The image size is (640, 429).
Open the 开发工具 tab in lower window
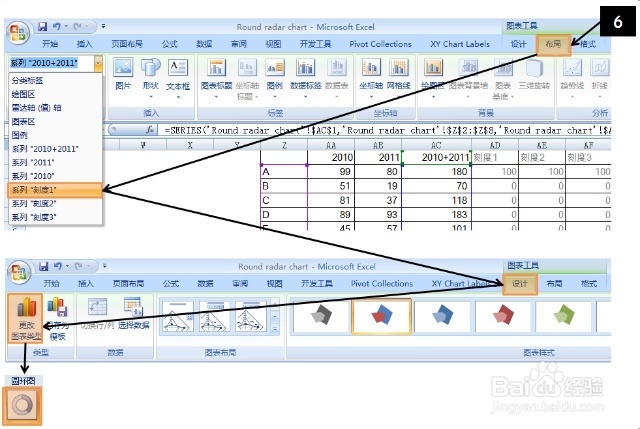317,284
